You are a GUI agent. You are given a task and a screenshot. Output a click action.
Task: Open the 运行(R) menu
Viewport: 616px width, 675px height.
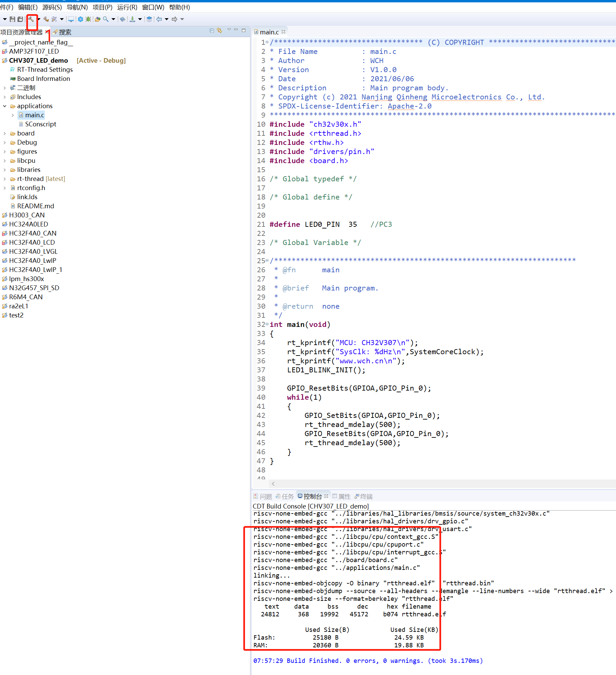click(x=127, y=7)
